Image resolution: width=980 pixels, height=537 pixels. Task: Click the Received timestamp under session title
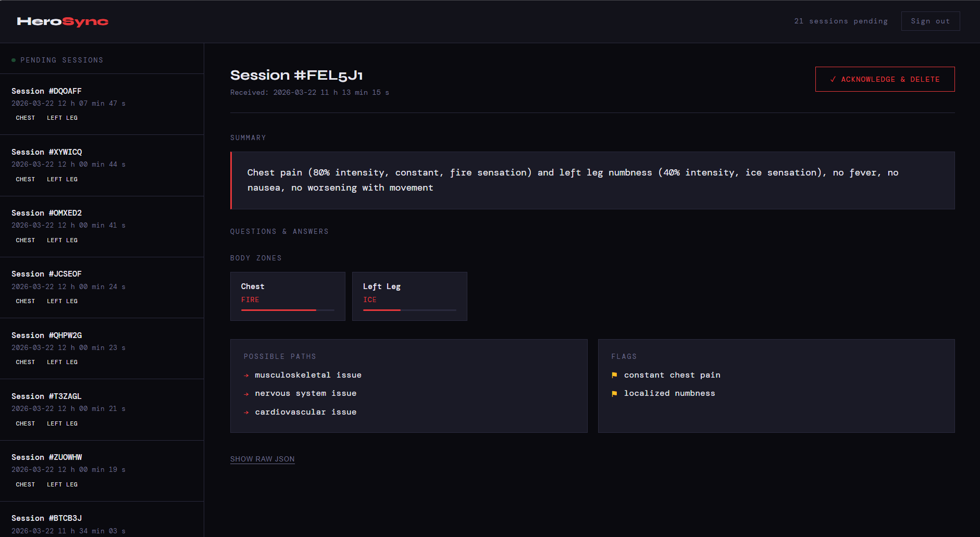click(309, 93)
